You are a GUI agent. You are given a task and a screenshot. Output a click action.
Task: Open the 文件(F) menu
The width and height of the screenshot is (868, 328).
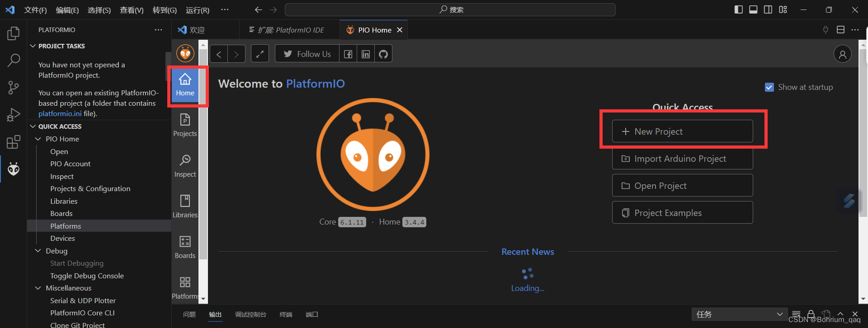pos(35,10)
